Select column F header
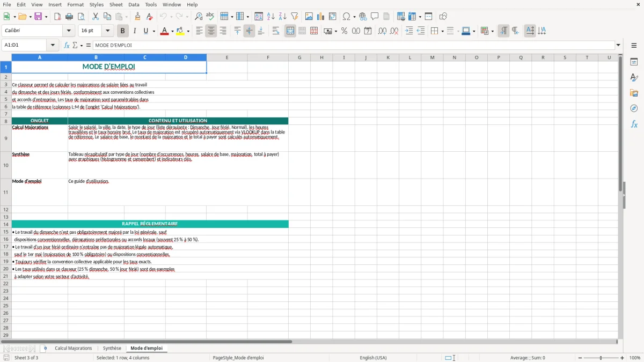 coord(268,57)
